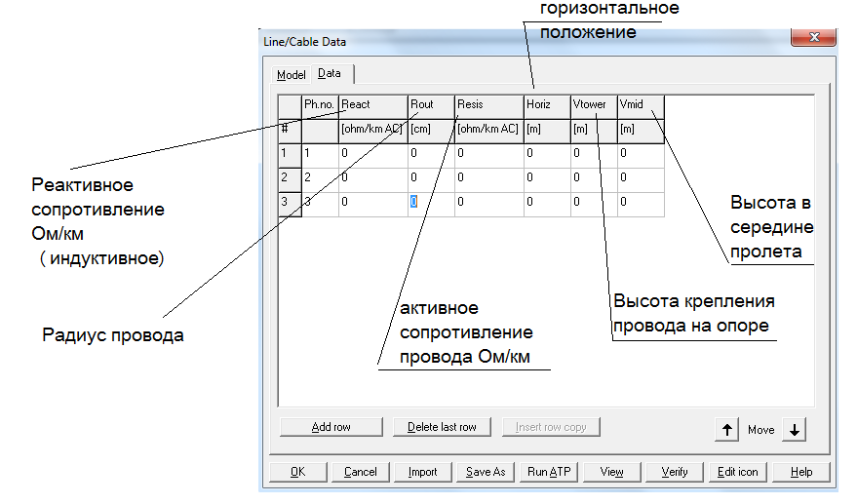Select table row header 1
The height and width of the screenshot is (504, 857).
click(290, 156)
